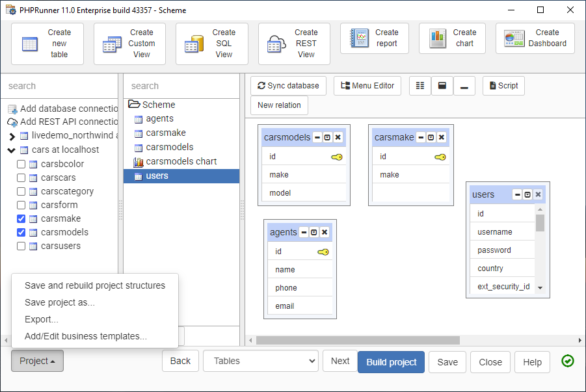Click users table scrollbar down arrow
Viewport: 586px width, 392px height.
pyautogui.click(x=540, y=287)
